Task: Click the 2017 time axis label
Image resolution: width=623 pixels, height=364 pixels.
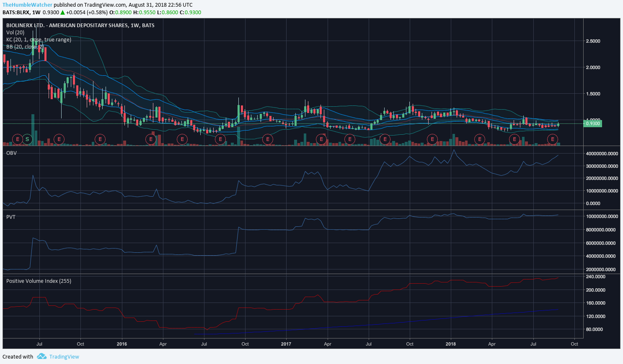Action: click(286, 344)
